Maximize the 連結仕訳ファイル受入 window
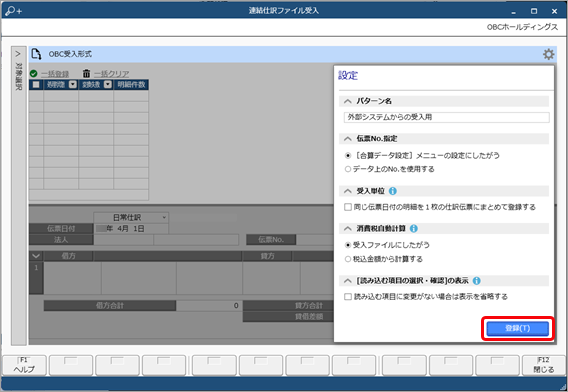Screen dimensions: 568x392 pyautogui.click(x=534, y=11)
